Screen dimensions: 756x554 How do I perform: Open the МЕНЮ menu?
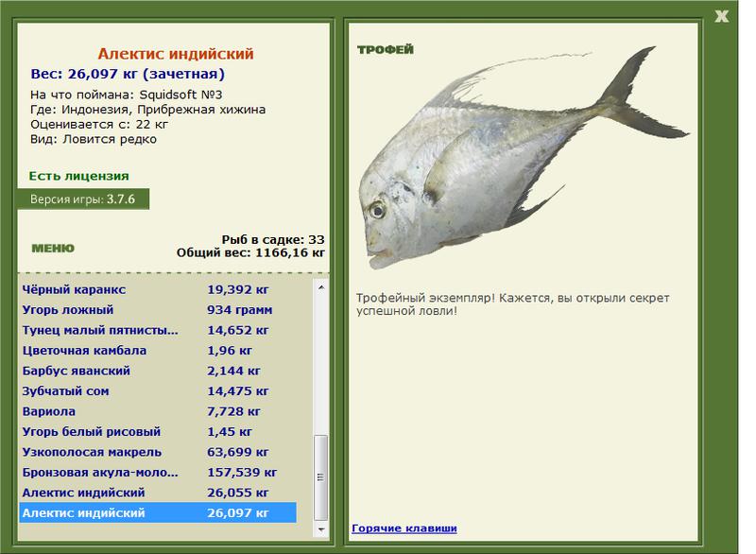tap(52, 249)
